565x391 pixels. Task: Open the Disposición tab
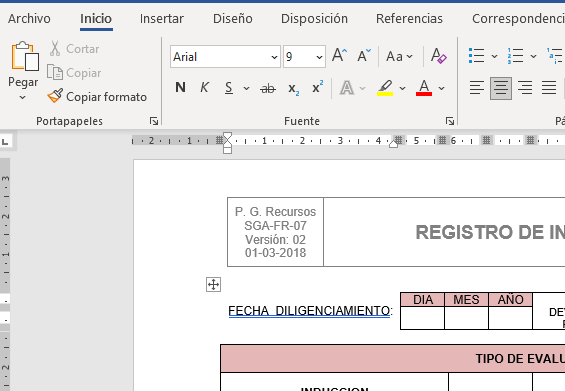click(314, 19)
